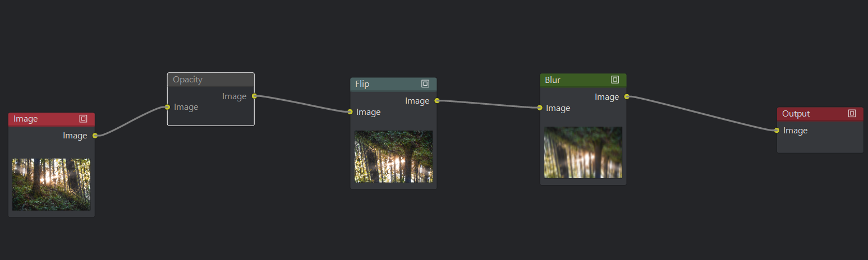Click the Opacity node's Image output socket
Screen dimensions: 868x260
pos(254,96)
